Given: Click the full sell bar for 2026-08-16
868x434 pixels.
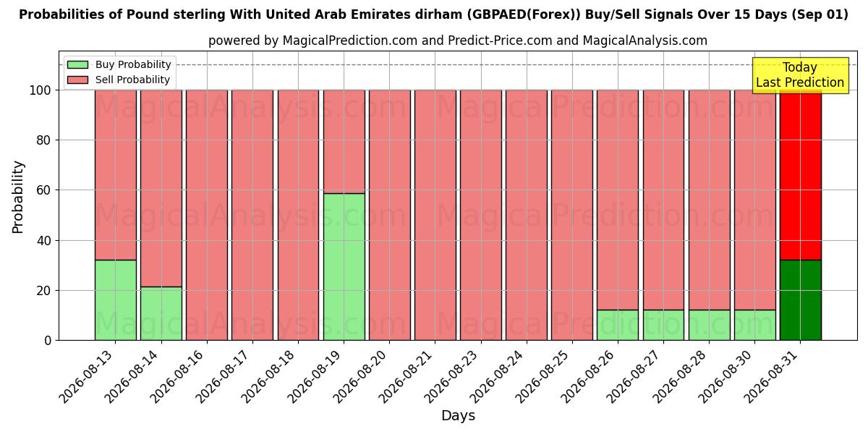Looking at the screenshot, I should tap(207, 215).
